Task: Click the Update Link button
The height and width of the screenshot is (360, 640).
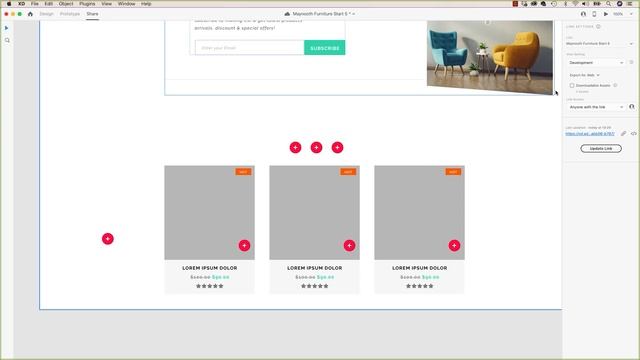Action: point(601,149)
